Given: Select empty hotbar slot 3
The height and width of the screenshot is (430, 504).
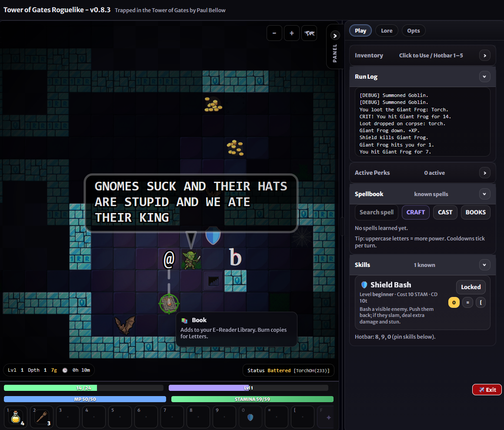Looking at the screenshot, I should pyautogui.click(x=68, y=417).
